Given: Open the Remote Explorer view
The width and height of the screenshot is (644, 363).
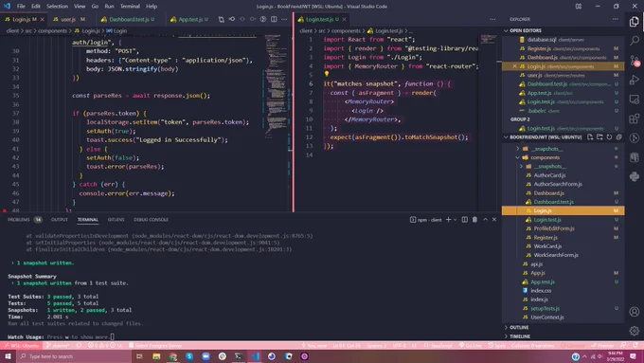Looking at the screenshot, I should tap(635, 100).
